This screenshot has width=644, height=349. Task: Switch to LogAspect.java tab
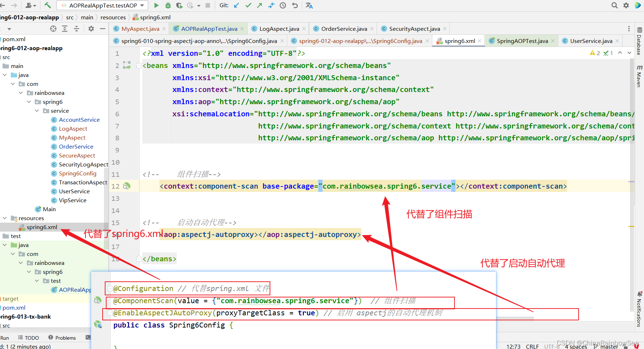[279, 29]
